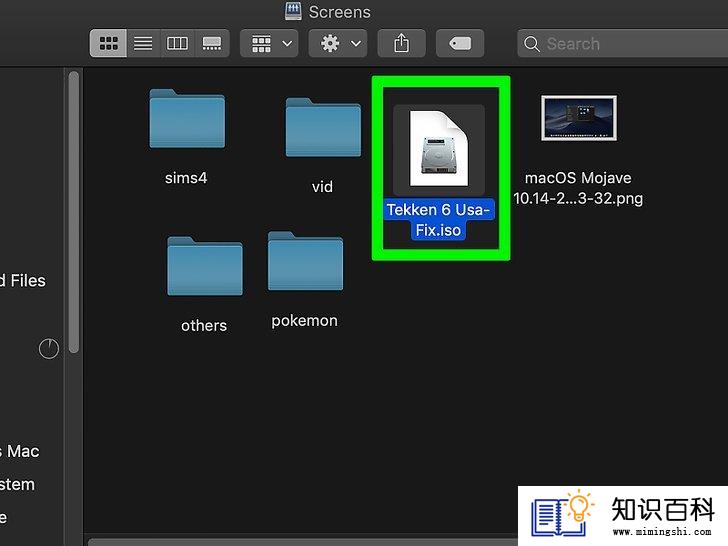Viewport: 728px width, 546px height.
Task: Click the vid folder name label
Action: (x=322, y=187)
